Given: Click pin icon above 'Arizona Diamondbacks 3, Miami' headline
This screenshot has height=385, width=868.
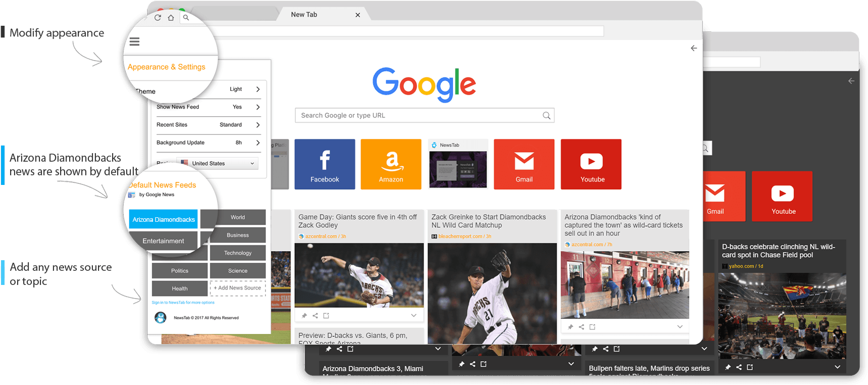Looking at the screenshot, I should 328,349.
